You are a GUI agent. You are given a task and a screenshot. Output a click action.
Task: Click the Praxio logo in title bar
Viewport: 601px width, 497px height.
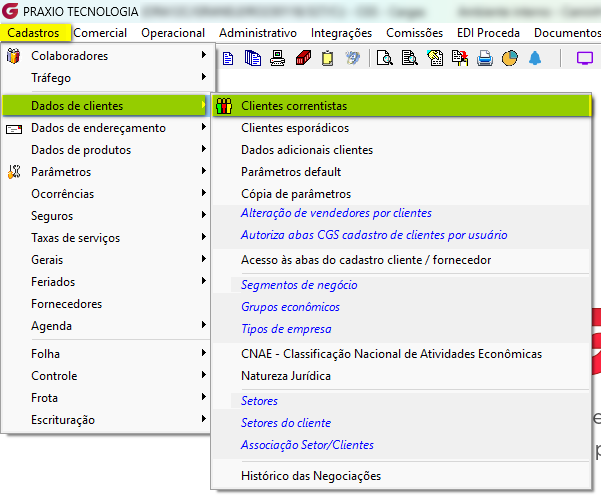10,11
